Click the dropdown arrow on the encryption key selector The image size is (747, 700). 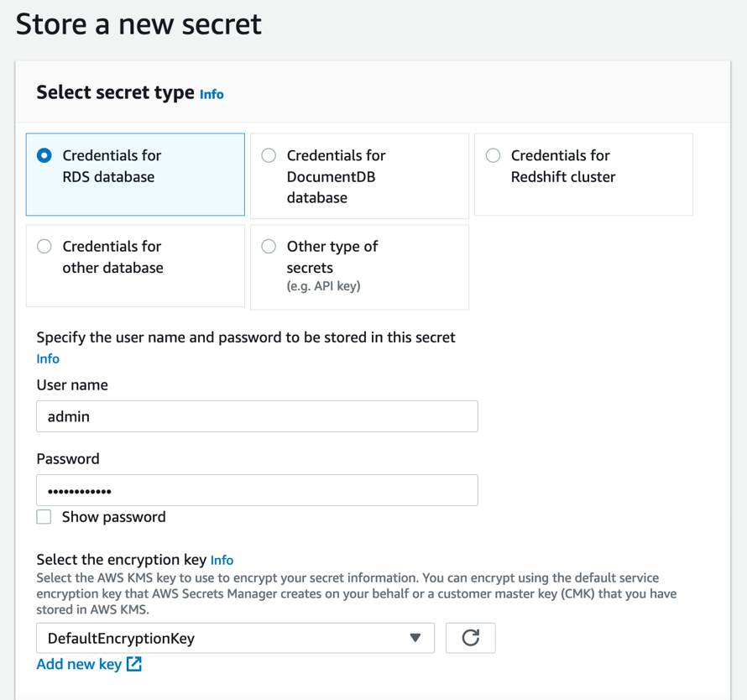(x=415, y=638)
